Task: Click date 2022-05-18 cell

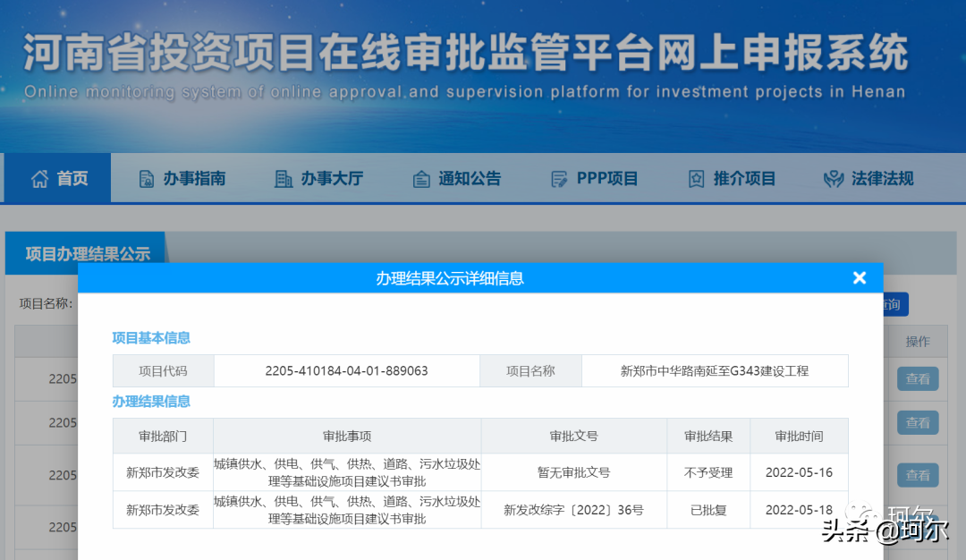Action: (799, 510)
